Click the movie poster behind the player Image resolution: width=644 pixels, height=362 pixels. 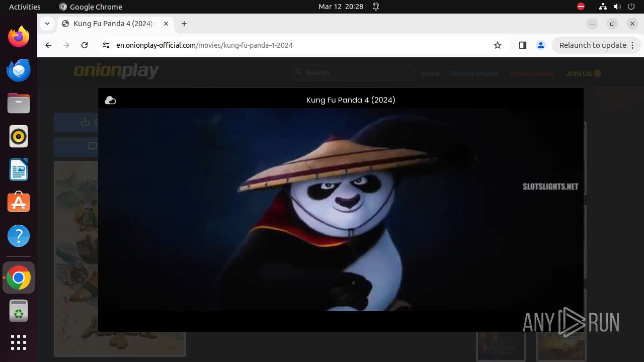tap(75, 258)
